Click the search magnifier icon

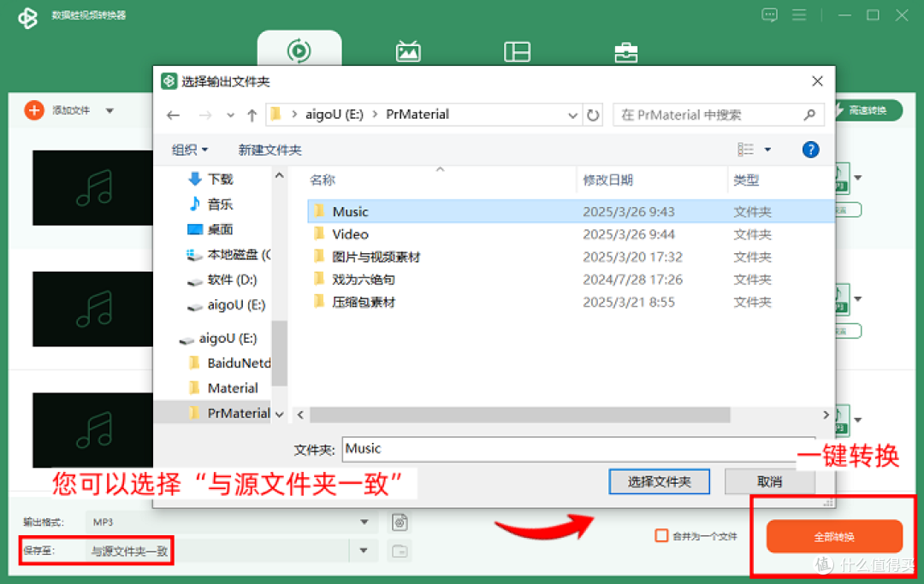tap(809, 115)
